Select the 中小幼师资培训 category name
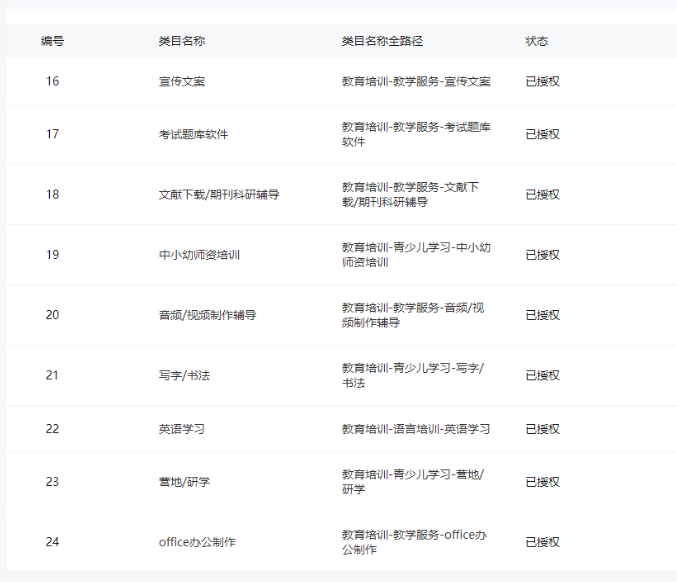This screenshot has height=582, width=677. click(x=199, y=254)
